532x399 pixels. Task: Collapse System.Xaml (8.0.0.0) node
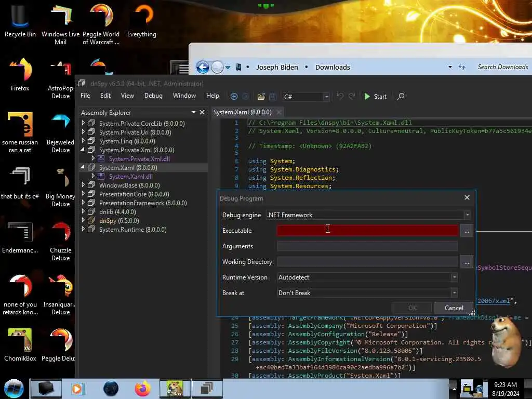83,167
